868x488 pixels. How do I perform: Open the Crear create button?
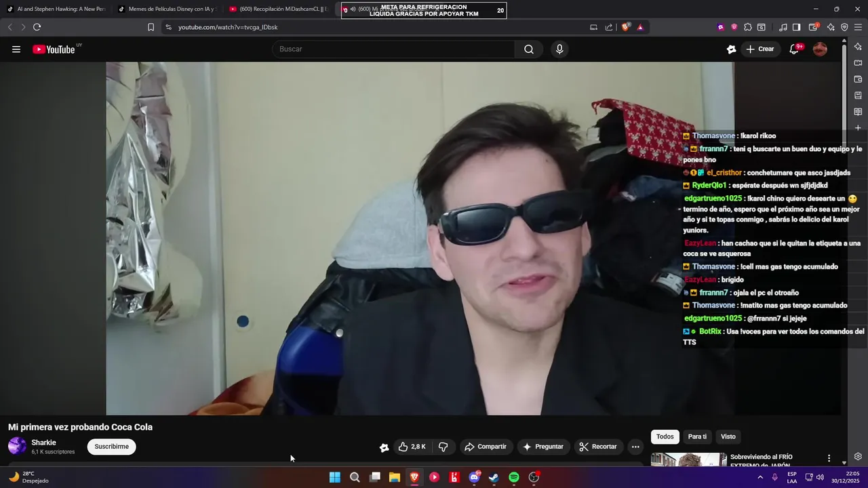pyautogui.click(x=759, y=49)
